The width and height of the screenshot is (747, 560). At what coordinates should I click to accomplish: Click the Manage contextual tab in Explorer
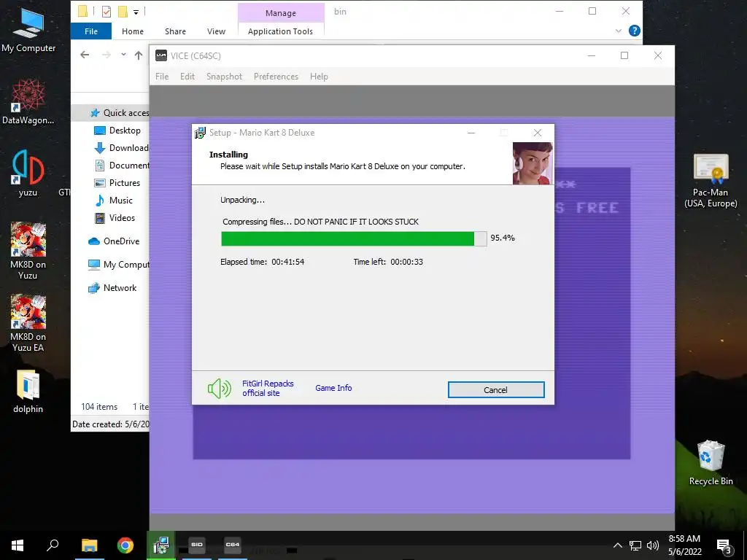281,13
